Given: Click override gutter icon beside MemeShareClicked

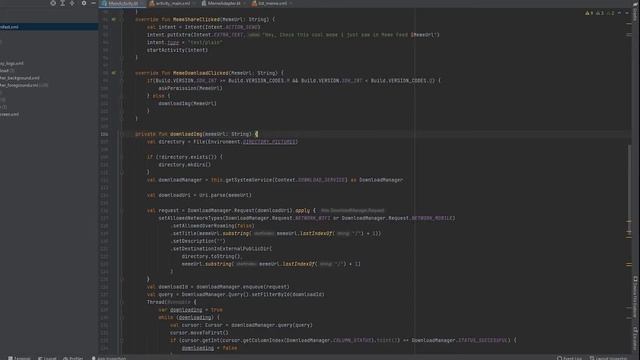Looking at the screenshot, I should 114,19.
